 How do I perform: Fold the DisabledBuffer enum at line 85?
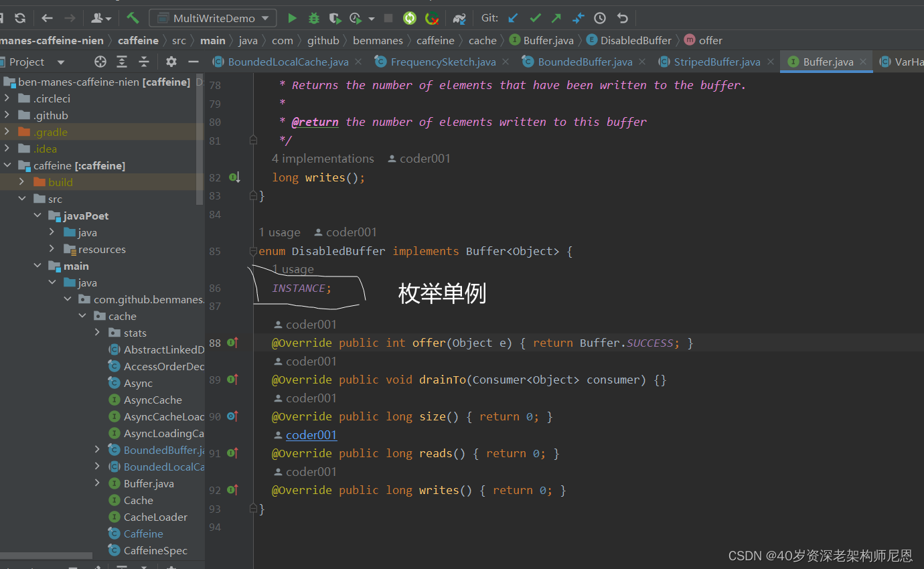point(253,252)
